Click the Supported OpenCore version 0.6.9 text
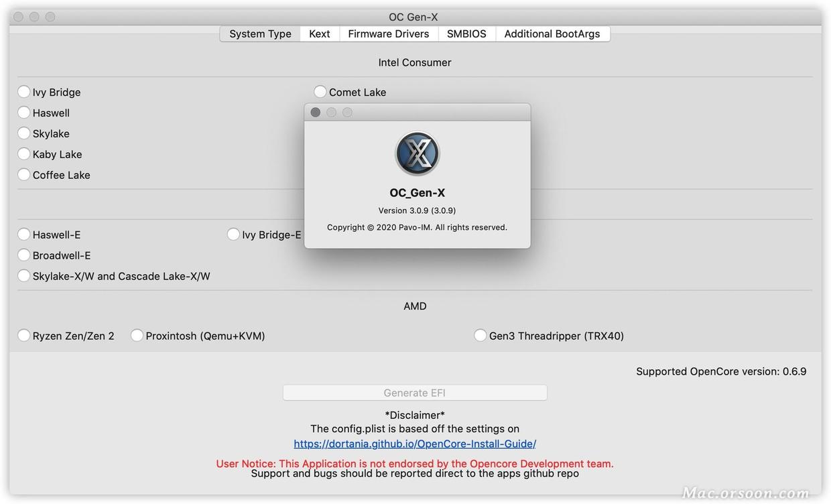Screen dimensions: 831x504 coord(721,371)
